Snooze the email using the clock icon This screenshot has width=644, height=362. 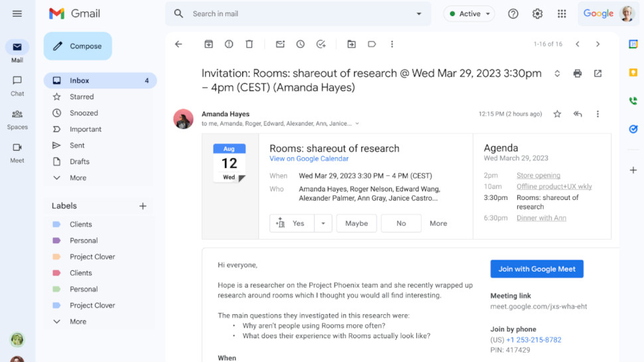(x=300, y=44)
